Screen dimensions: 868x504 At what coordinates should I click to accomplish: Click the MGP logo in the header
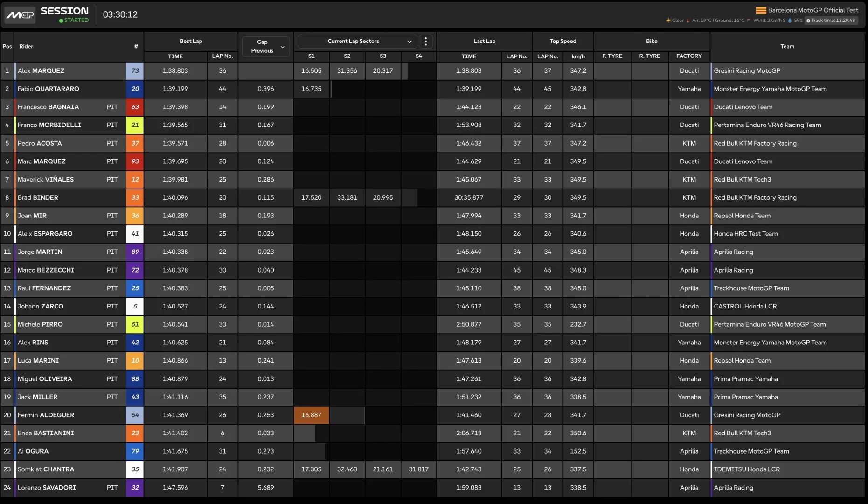point(20,15)
